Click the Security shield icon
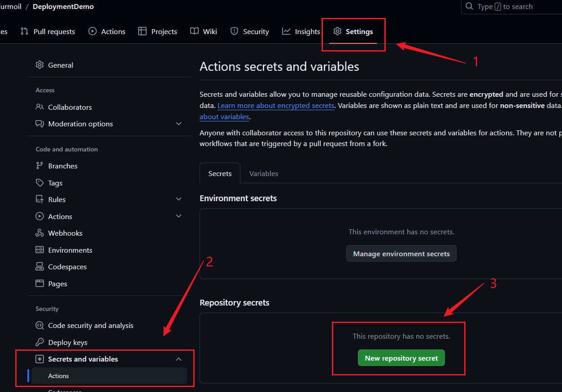This screenshot has height=392, width=562. tap(234, 31)
